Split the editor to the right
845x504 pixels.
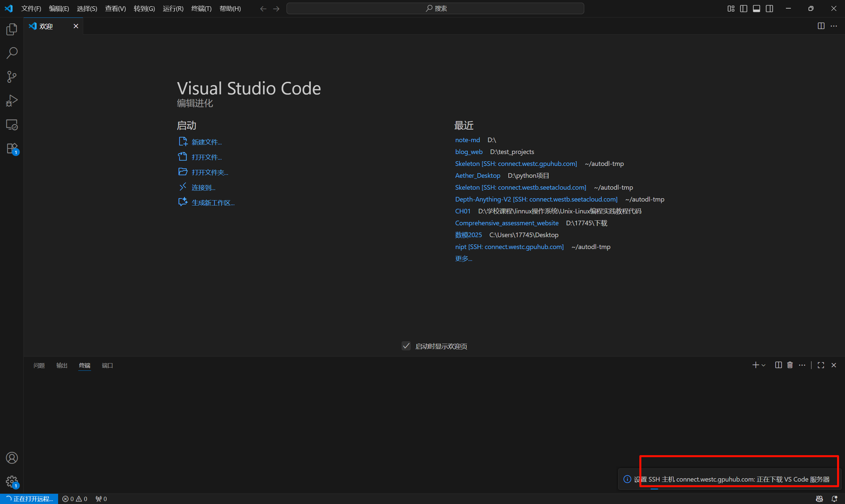821,26
